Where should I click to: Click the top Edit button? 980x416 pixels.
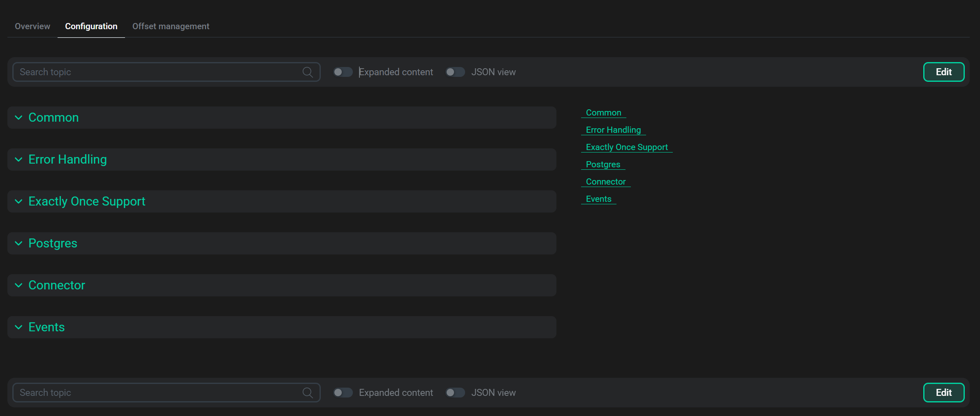point(943,72)
